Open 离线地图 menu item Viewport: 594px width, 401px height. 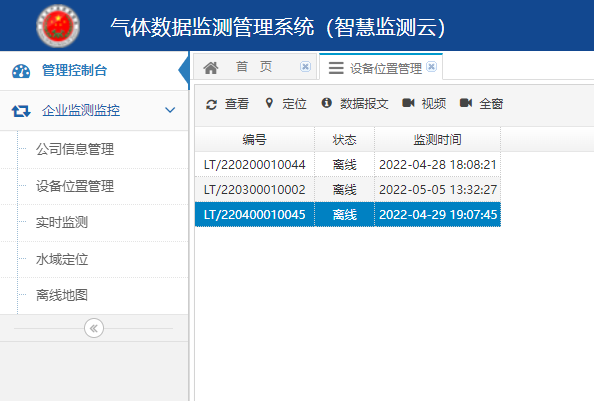62,295
